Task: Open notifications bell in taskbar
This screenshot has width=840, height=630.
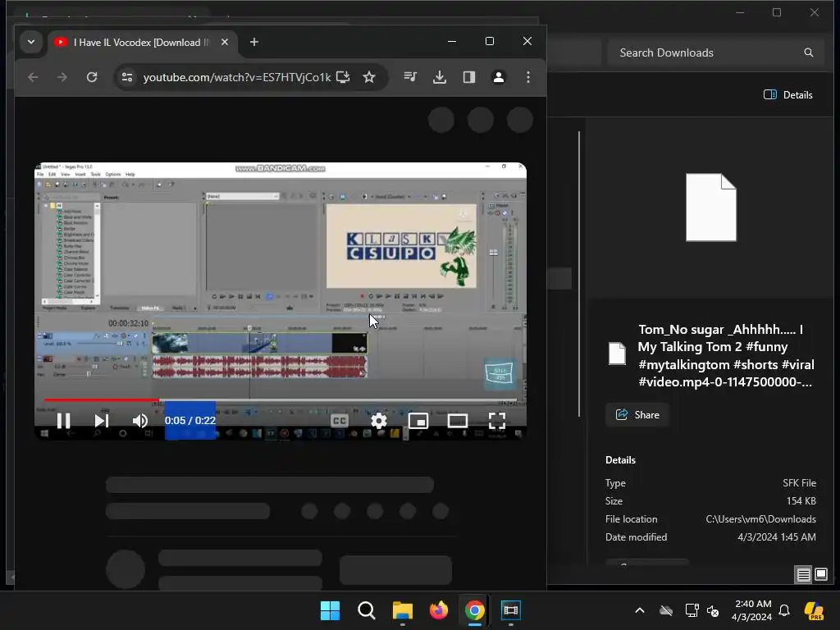Action: (784, 610)
